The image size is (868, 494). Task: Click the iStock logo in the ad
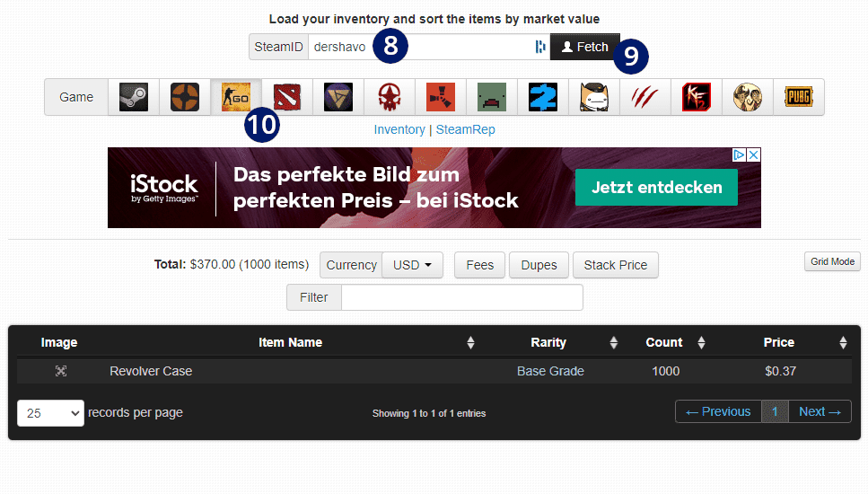tap(164, 189)
